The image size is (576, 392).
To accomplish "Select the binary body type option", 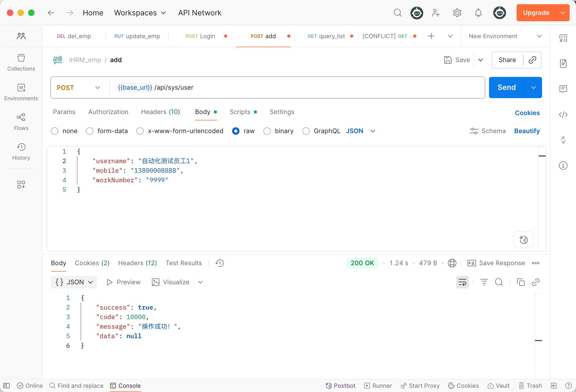I will (267, 131).
